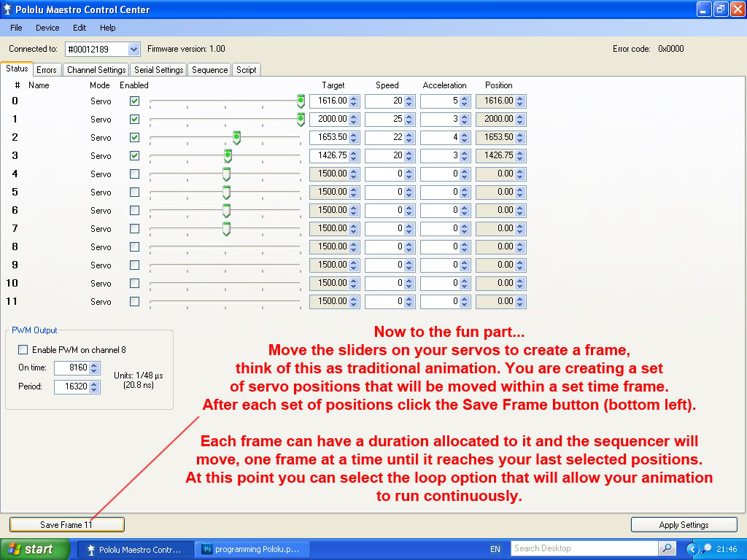Go to the Sequence tab

pyautogui.click(x=209, y=70)
